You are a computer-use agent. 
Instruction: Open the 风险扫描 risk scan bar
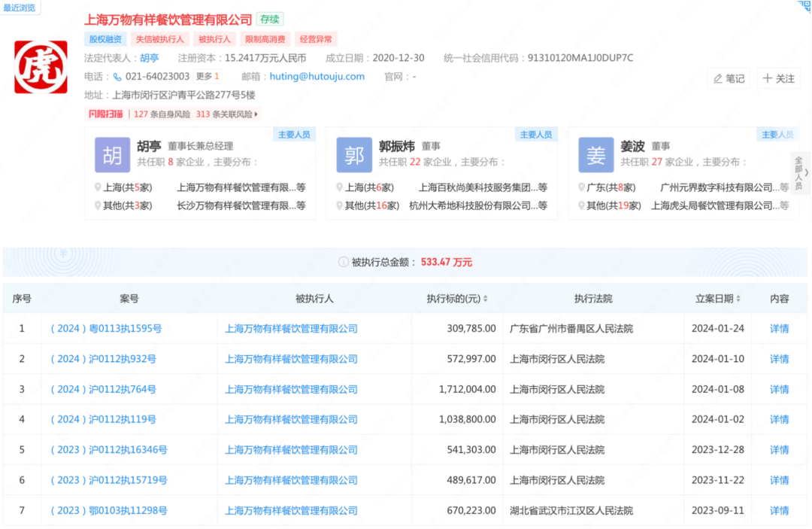[173, 114]
